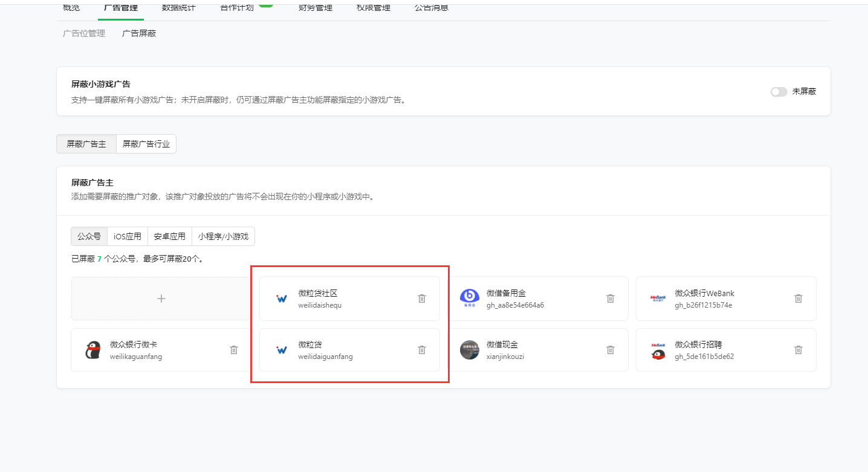Open the 广告管理 top tab

point(121,8)
